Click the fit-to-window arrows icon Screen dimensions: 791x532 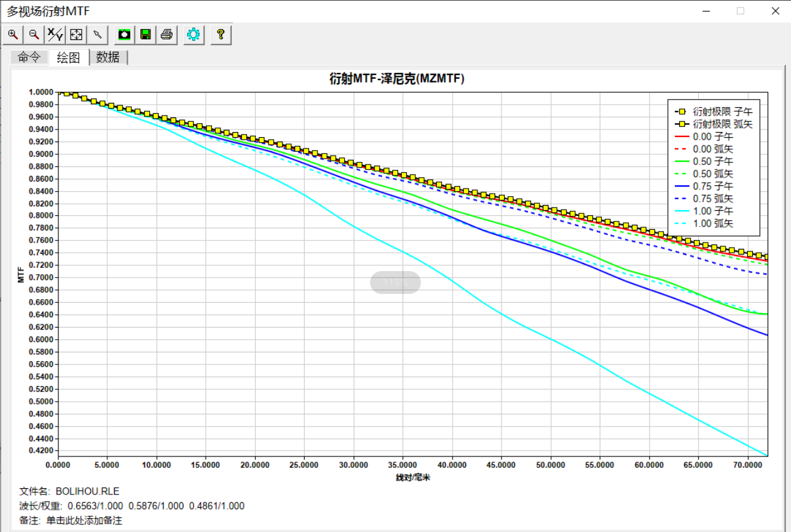click(76, 34)
